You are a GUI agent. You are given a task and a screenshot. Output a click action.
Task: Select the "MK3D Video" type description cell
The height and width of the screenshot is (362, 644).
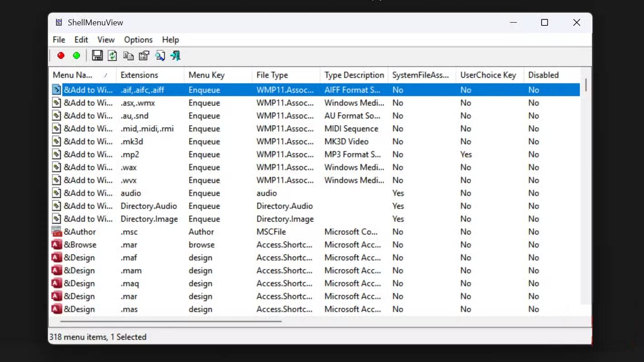click(x=346, y=141)
